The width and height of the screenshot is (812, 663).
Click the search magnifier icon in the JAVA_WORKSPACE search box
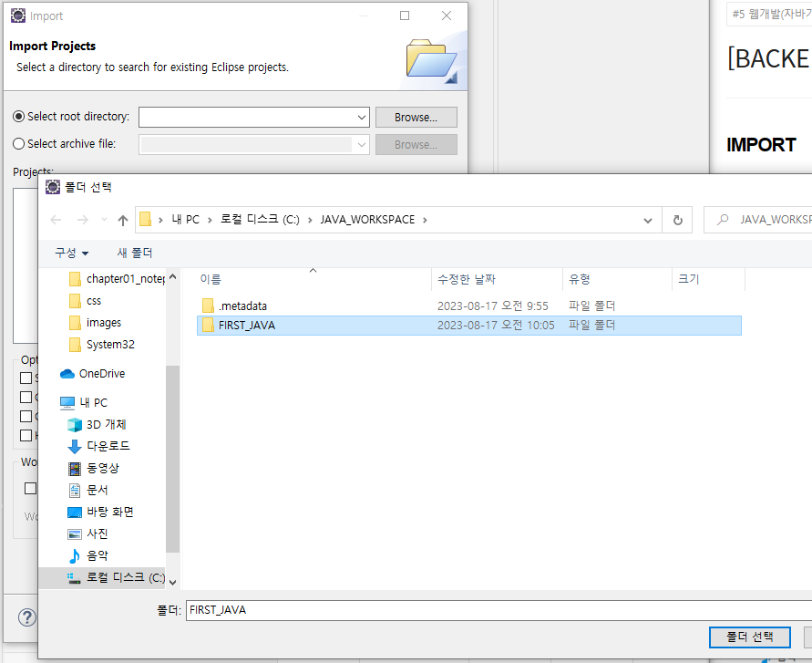pos(723,220)
